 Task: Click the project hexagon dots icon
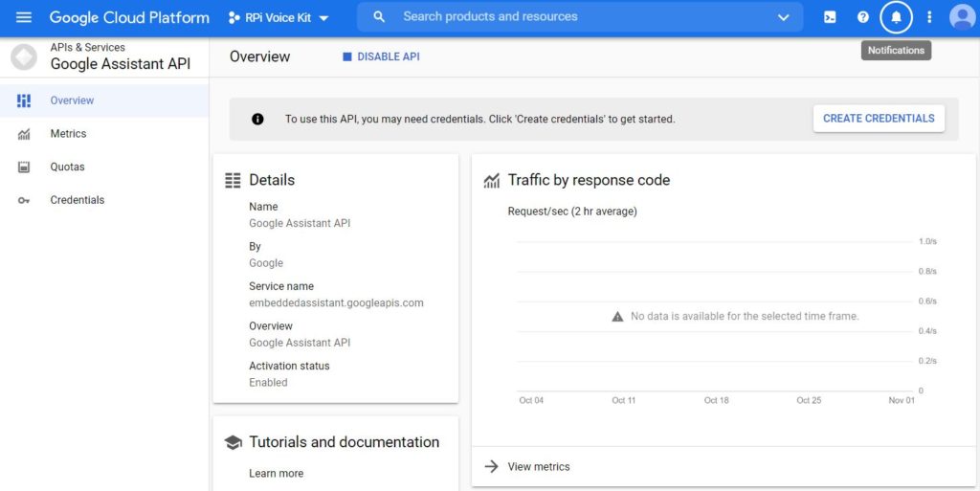[234, 18]
